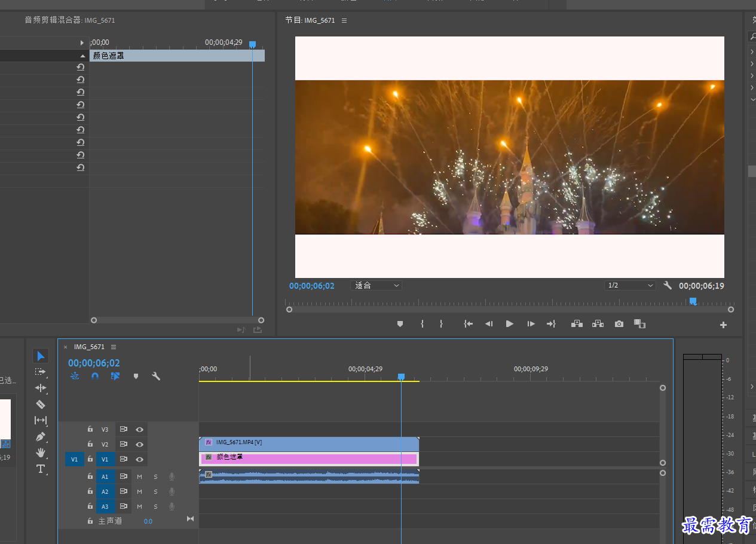This screenshot has height=544, width=756.
Task: Open Program monitor settings wrench
Action: [668, 286]
